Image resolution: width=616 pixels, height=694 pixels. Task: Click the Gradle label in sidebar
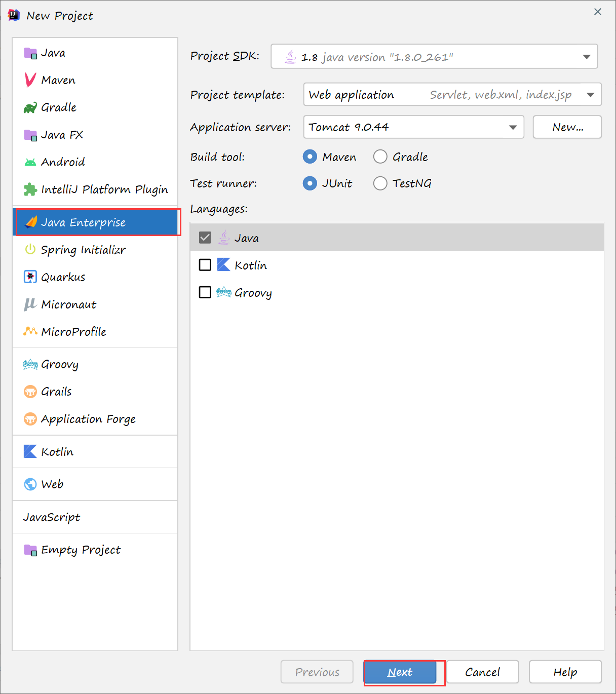coord(59,107)
